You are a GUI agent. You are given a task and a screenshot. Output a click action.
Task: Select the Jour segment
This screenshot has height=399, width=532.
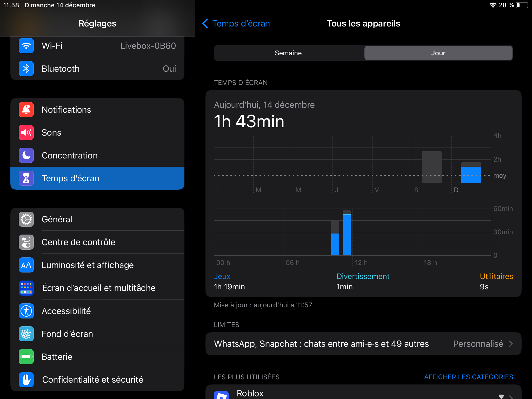pyautogui.click(x=438, y=53)
